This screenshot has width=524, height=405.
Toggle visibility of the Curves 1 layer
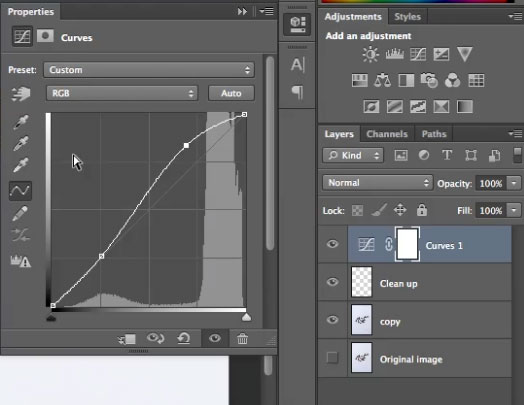click(332, 244)
